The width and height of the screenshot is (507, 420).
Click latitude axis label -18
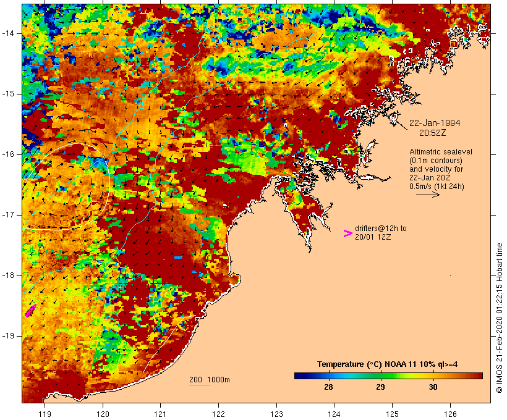pos(7,275)
